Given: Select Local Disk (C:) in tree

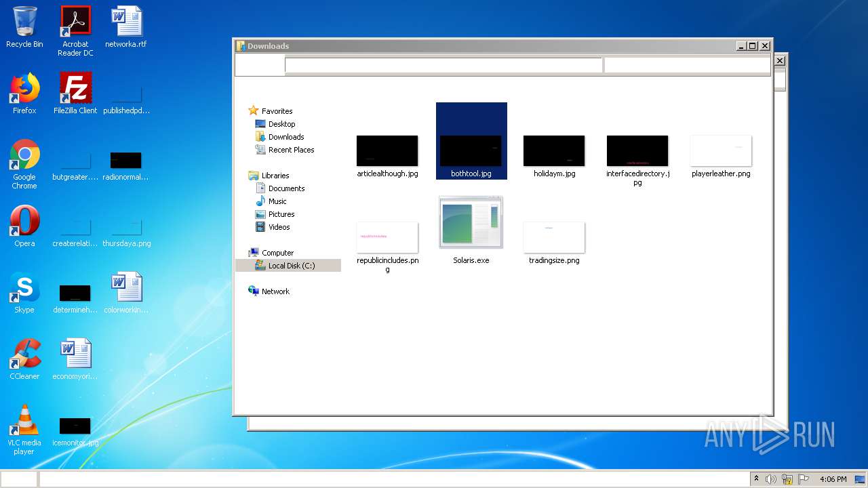Looking at the screenshot, I should coord(288,266).
